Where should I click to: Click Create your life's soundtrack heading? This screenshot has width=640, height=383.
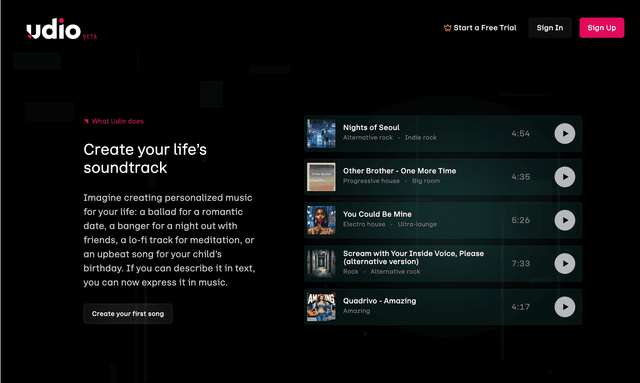(x=145, y=158)
